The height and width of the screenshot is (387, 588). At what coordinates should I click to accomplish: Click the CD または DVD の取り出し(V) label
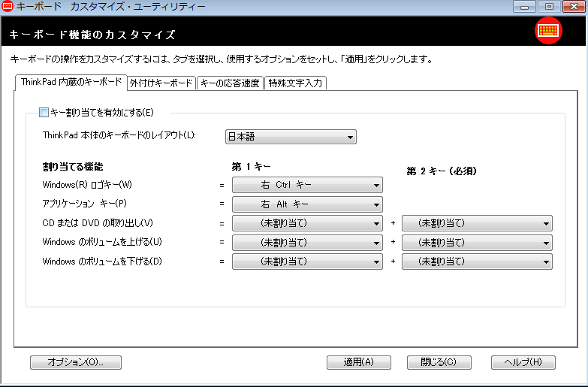(98, 223)
